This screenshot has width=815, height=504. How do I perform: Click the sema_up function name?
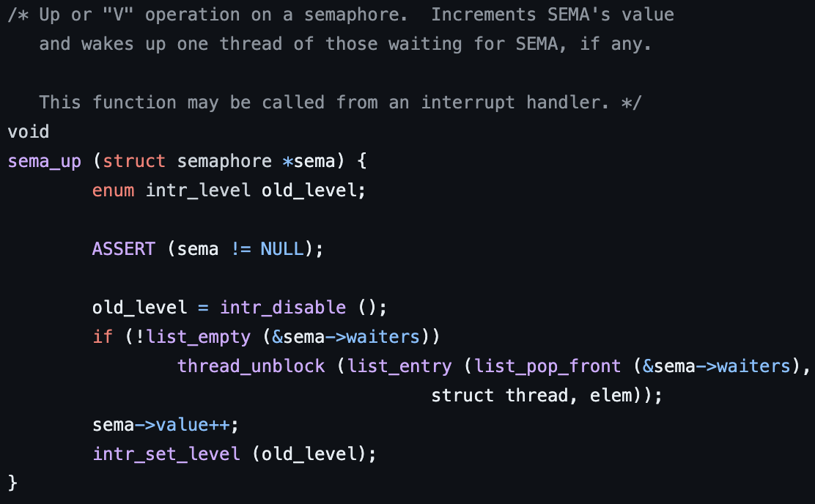click(45, 162)
